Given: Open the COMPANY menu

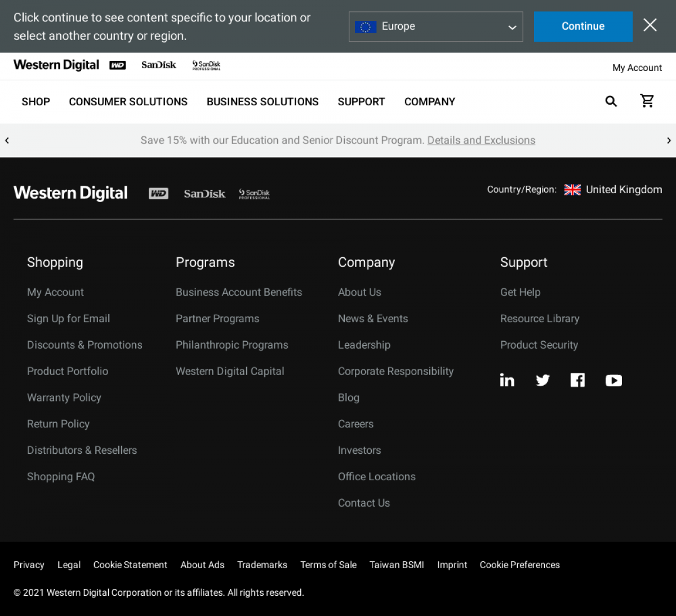Looking at the screenshot, I should tap(430, 102).
